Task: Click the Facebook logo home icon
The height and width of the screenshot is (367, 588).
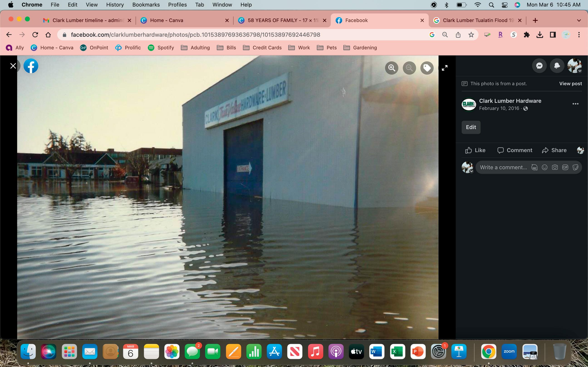Action: click(x=31, y=66)
